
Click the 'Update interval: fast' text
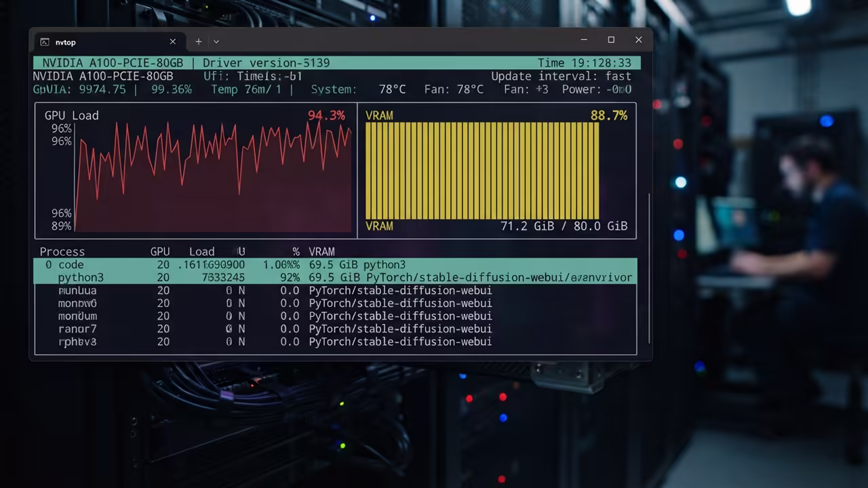[561, 76]
